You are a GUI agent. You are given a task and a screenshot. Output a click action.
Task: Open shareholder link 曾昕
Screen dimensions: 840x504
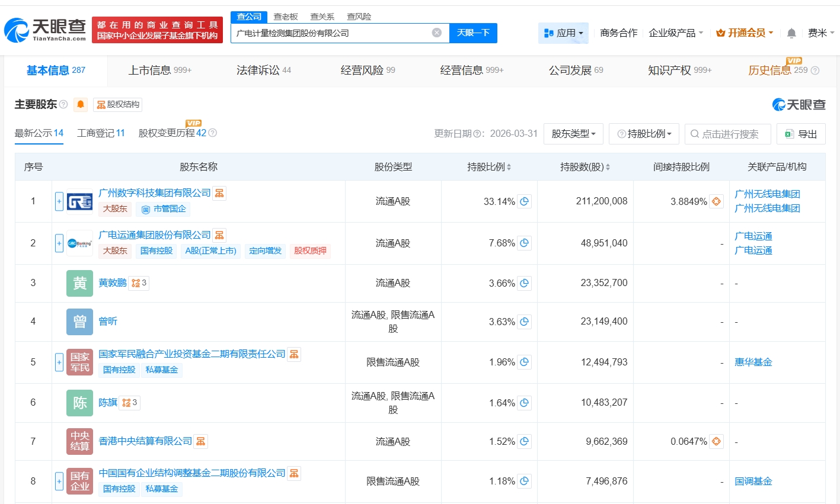[108, 322]
